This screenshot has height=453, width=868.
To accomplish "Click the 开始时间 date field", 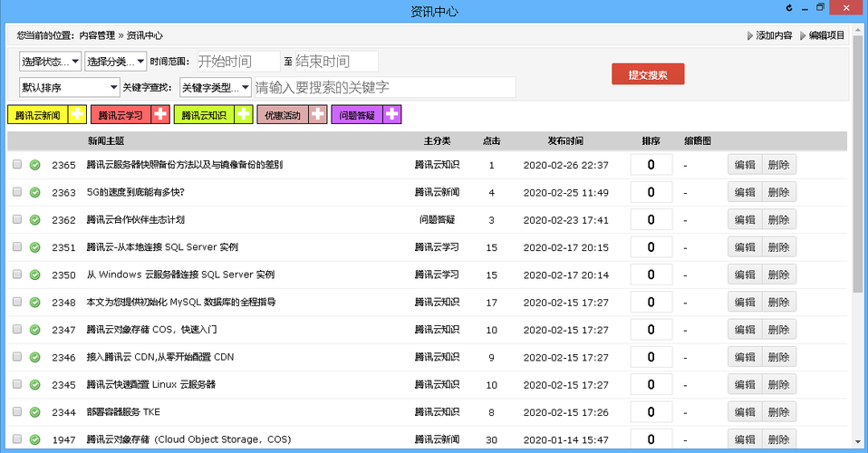I will point(238,62).
